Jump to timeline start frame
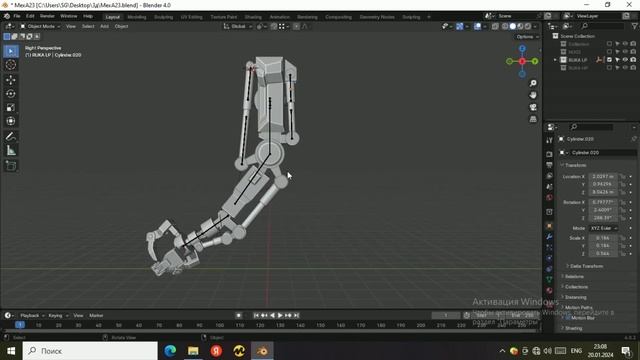 point(256,316)
